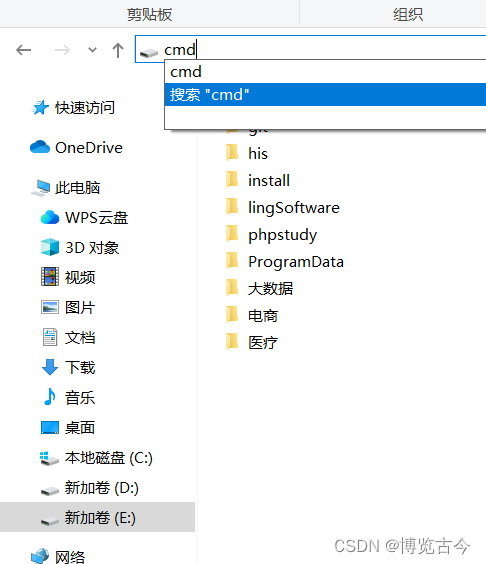486x564 pixels.
Task: Open 桌面 in the sidebar
Action: (80, 428)
